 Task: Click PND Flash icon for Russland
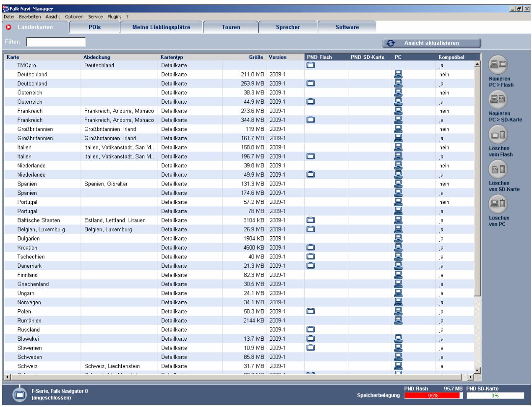pos(310,330)
